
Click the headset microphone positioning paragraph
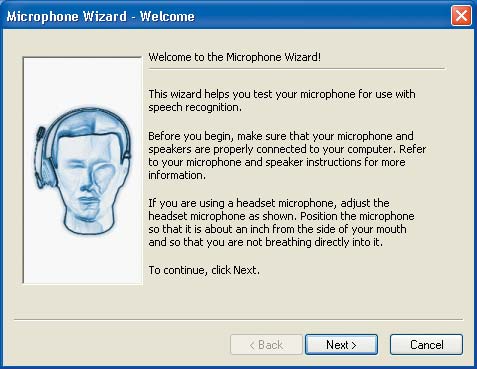(281, 222)
